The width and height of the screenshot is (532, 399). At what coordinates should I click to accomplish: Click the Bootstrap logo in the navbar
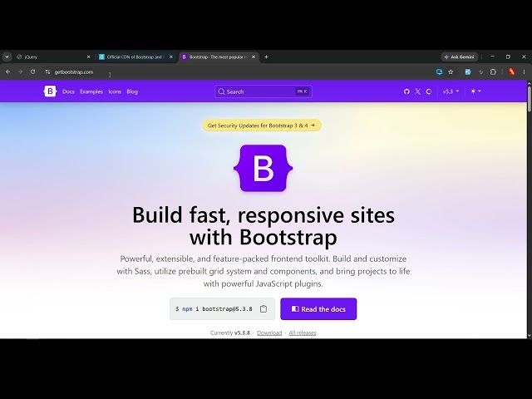tap(50, 91)
